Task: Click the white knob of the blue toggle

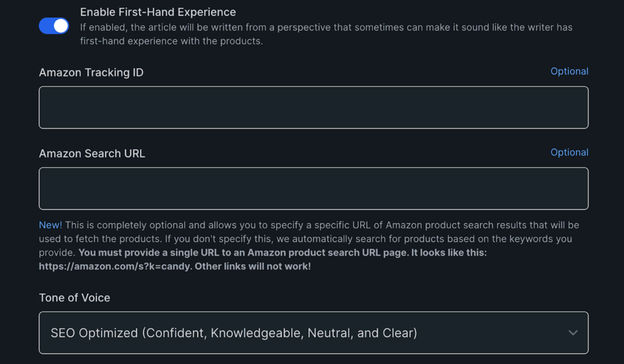Action: tap(60, 26)
